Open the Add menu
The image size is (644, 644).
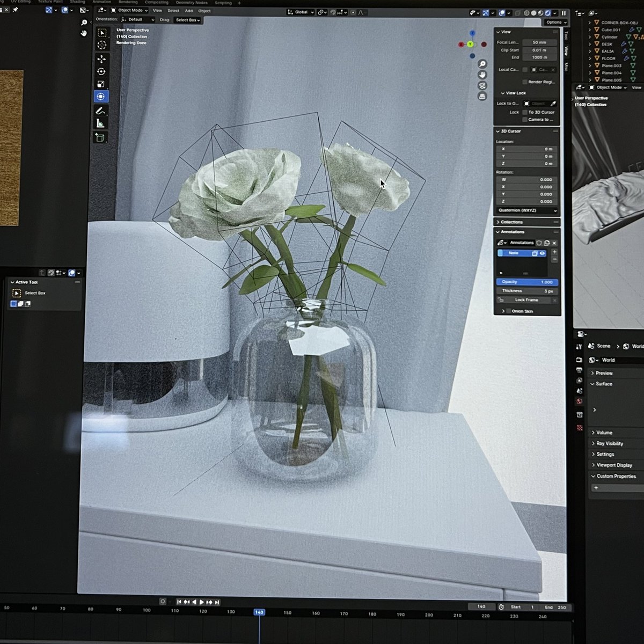189,11
